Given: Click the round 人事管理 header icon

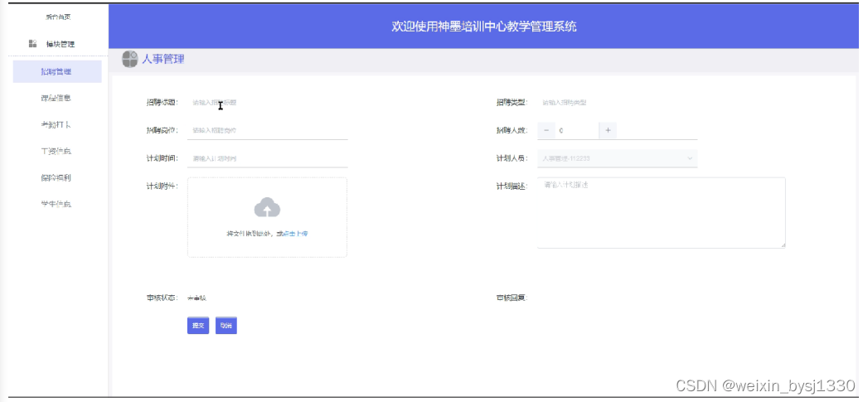Looking at the screenshot, I should pyautogui.click(x=129, y=59).
